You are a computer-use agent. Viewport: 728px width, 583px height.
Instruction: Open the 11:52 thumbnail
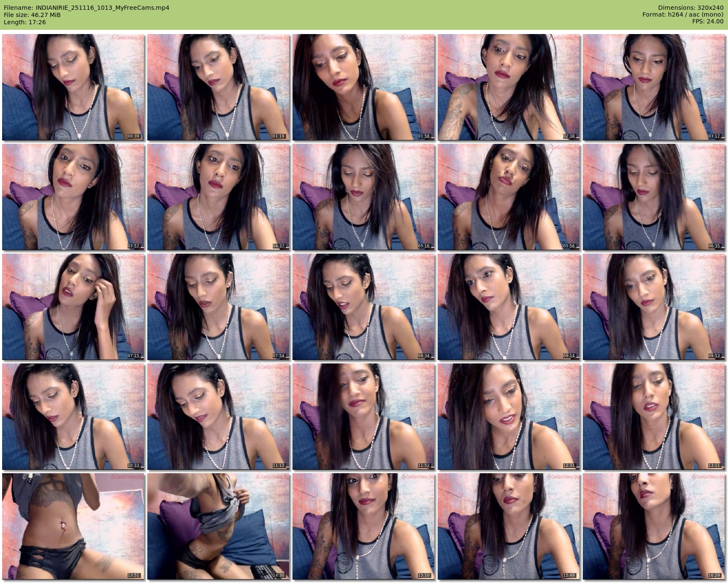pyautogui.click(x=364, y=417)
